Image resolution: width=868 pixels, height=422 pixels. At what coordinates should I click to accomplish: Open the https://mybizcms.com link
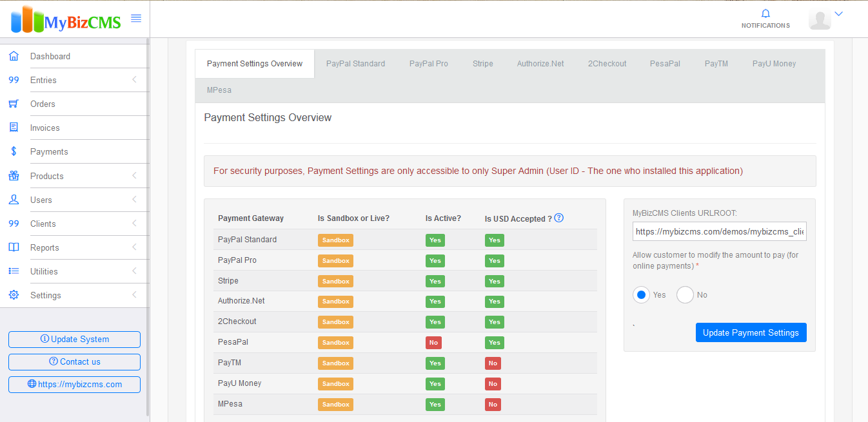(74, 385)
